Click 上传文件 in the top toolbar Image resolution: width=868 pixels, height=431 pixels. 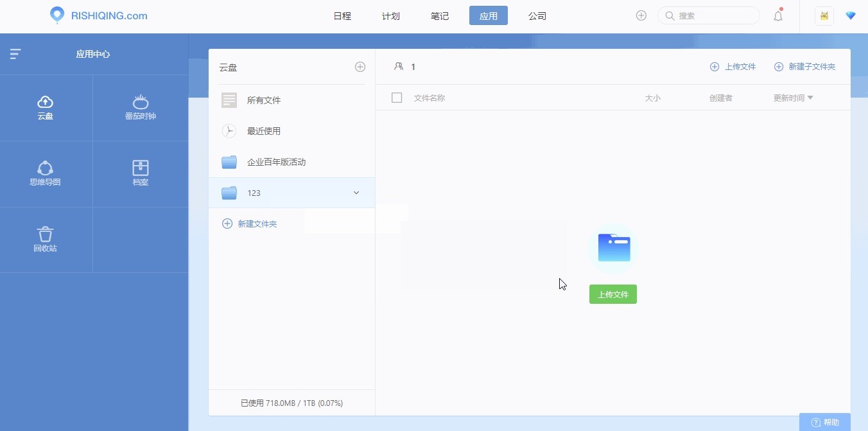coord(733,67)
